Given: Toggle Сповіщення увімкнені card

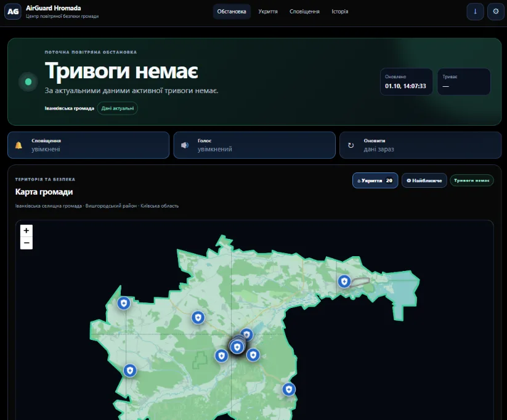Looking at the screenshot, I should tap(88, 145).
